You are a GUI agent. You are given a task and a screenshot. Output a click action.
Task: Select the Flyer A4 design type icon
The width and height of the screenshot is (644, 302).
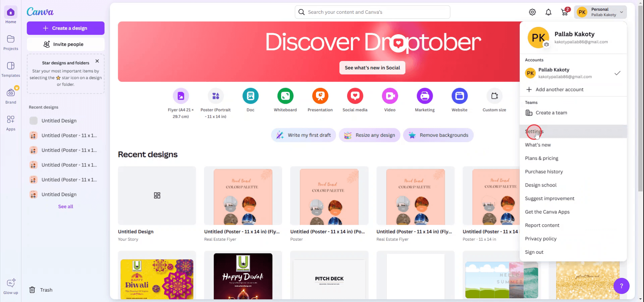(181, 96)
